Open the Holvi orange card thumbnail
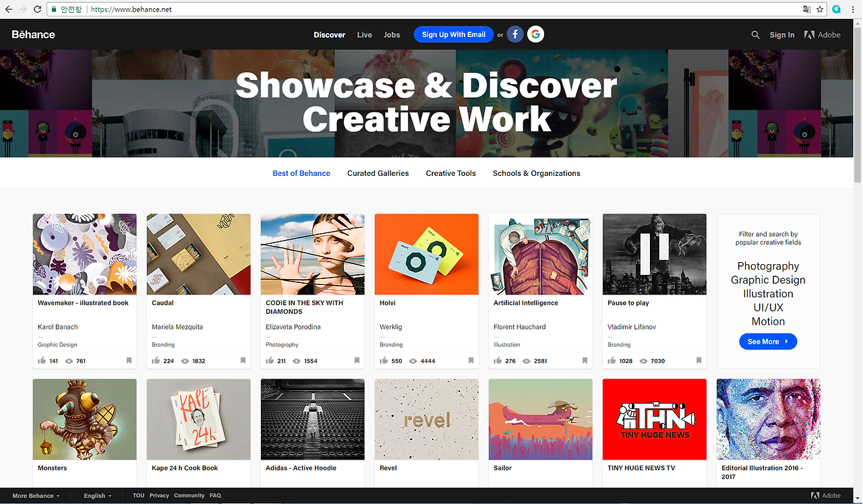Screen dimensions: 863x504 point(427,254)
